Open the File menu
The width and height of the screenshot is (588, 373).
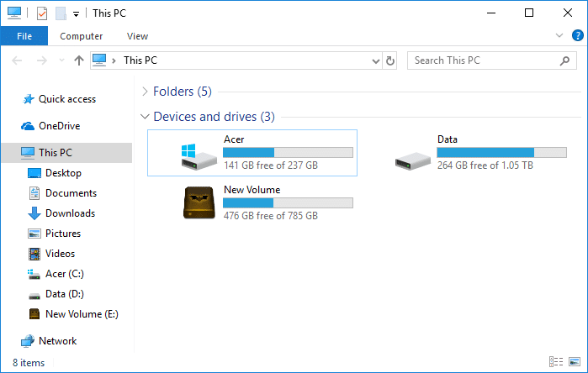pyautogui.click(x=24, y=36)
